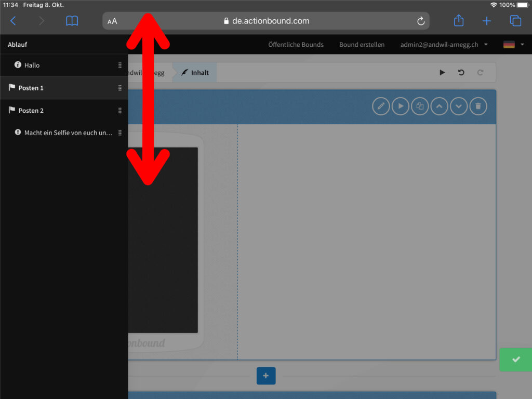Screen dimensions: 532x399
Task: Click Bound erstellen link
Action: point(362,45)
